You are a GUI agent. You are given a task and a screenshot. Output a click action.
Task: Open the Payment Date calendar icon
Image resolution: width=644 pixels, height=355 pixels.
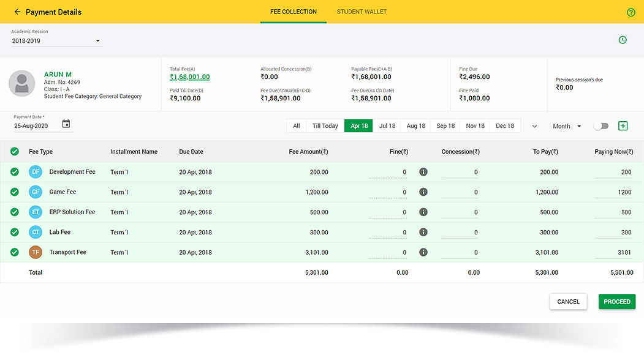66,124
